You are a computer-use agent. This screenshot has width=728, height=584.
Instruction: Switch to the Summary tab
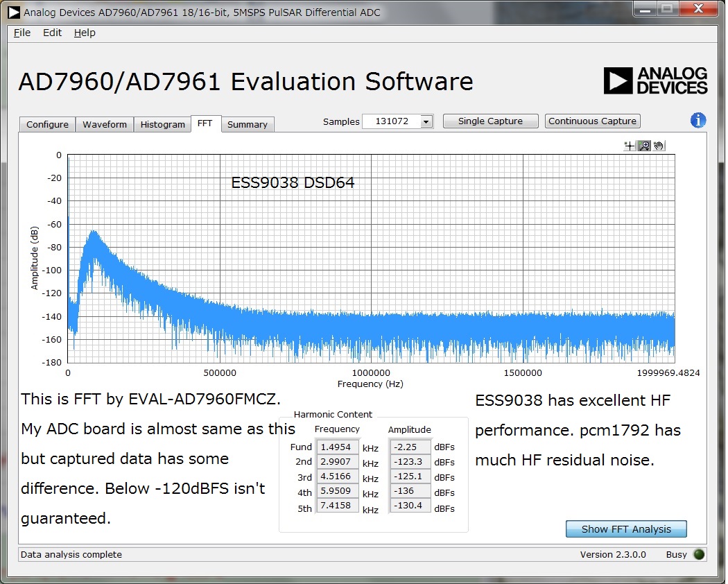(248, 125)
